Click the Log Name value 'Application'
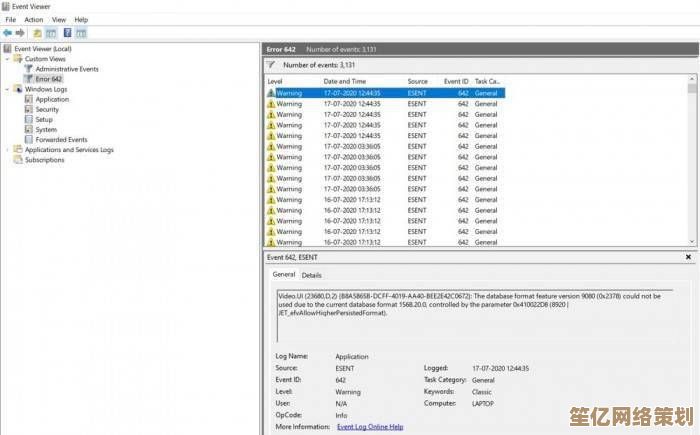The height and width of the screenshot is (435, 700). pos(352,356)
